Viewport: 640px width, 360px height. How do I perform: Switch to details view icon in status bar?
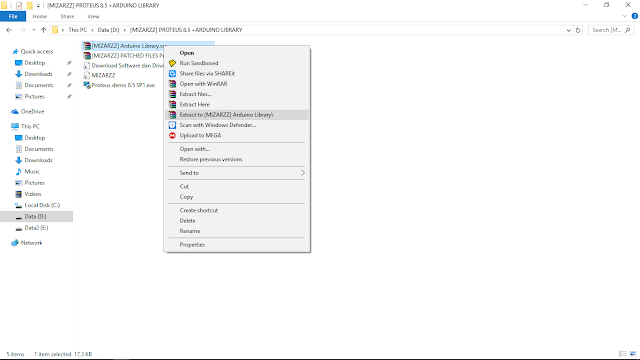pyautogui.click(x=622, y=354)
